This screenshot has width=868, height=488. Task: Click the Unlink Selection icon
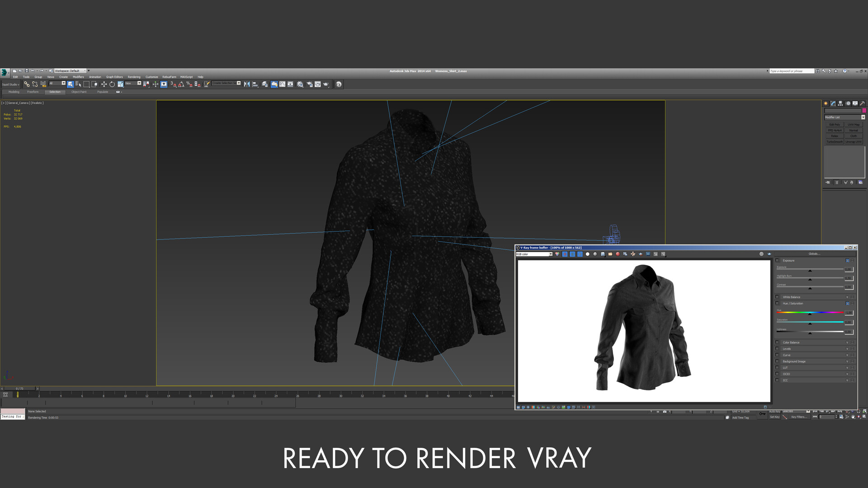pos(35,84)
